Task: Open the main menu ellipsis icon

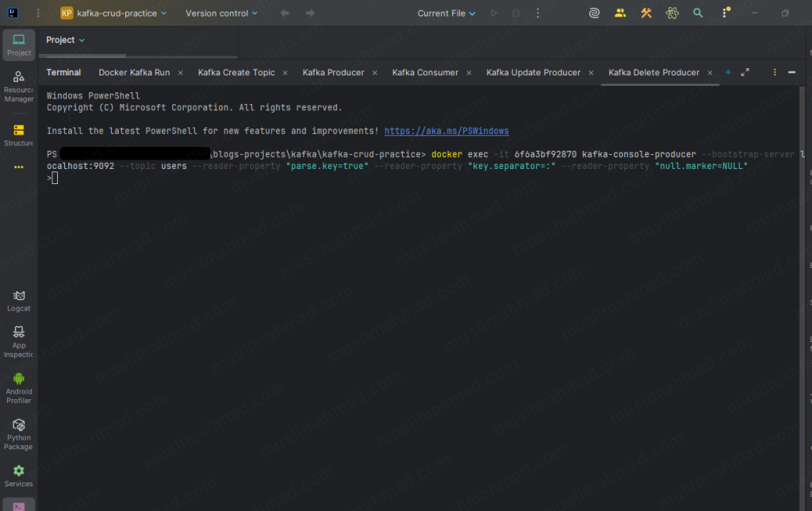Action: tap(38, 13)
